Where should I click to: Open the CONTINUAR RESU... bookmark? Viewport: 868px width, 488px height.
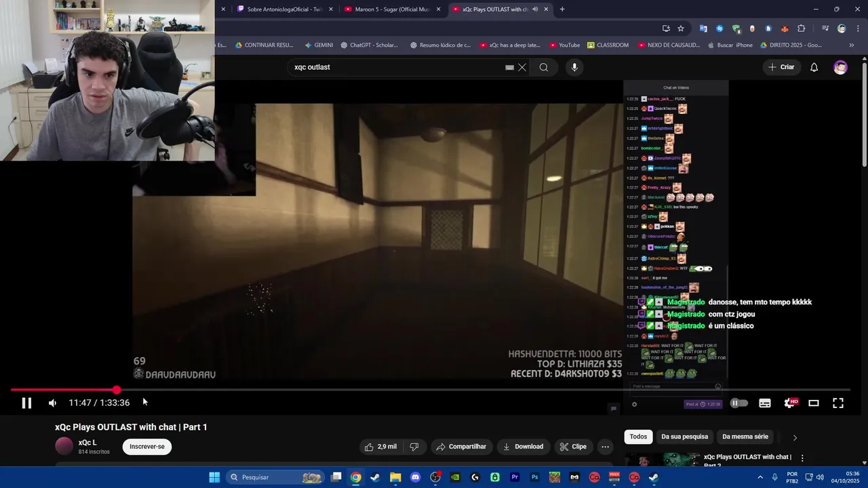(x=264, y=45)
